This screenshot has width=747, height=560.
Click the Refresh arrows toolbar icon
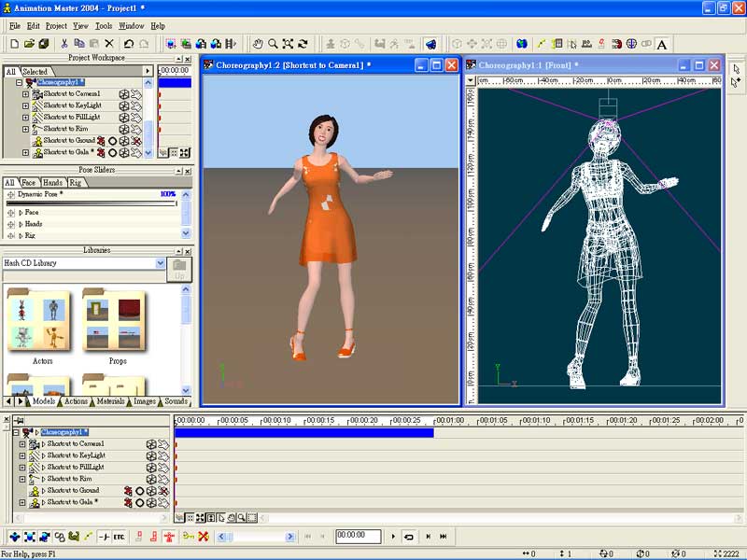coord(303,44)
